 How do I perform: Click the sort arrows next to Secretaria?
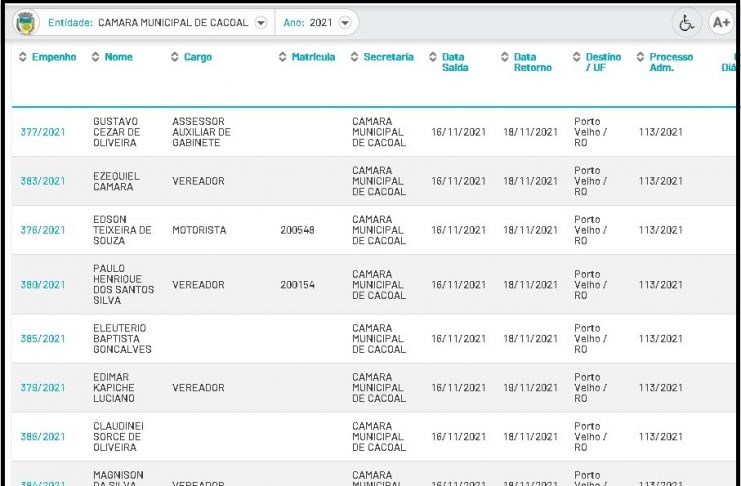tap(355, 58)
